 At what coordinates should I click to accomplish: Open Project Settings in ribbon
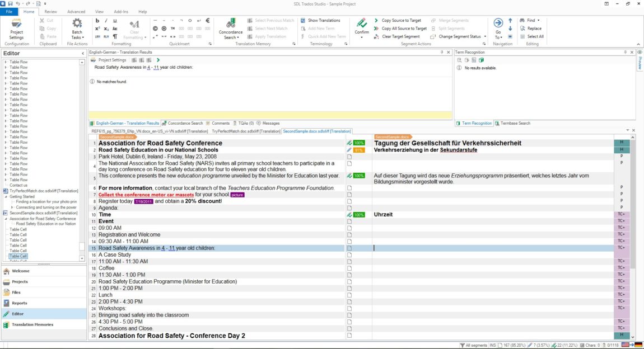16,29
